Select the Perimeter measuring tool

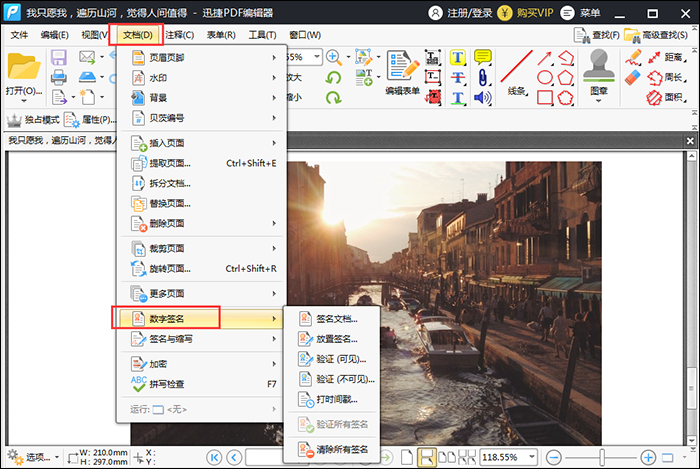(668, 77)
